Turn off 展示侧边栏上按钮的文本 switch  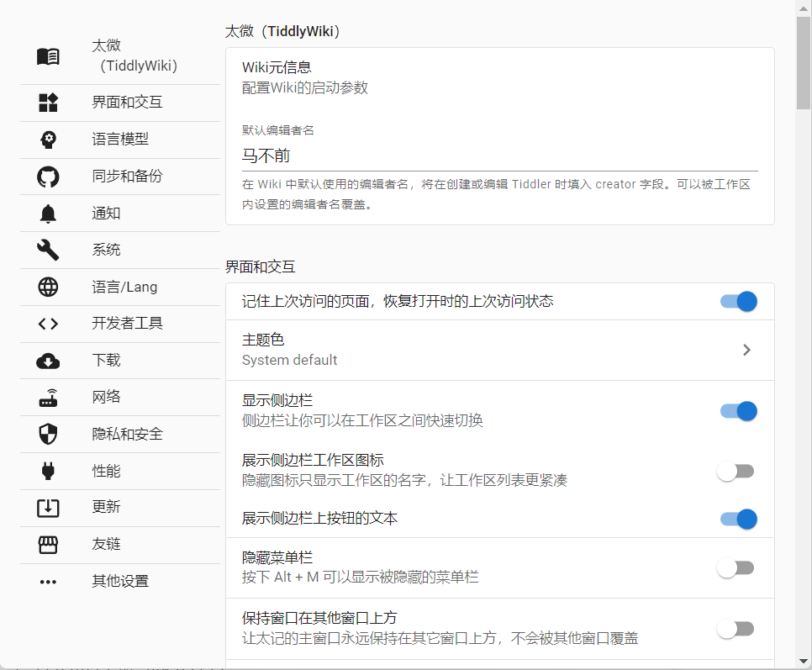pyautogui.click(x=739, y=519)
